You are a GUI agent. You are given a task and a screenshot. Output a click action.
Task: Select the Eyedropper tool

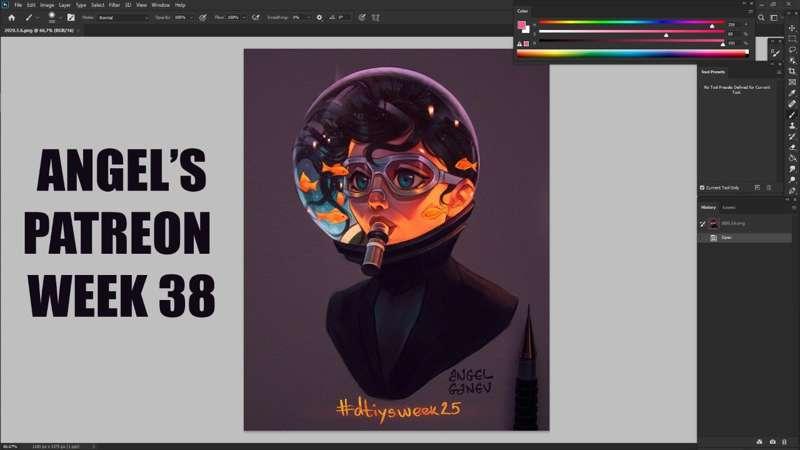[792, 93]
